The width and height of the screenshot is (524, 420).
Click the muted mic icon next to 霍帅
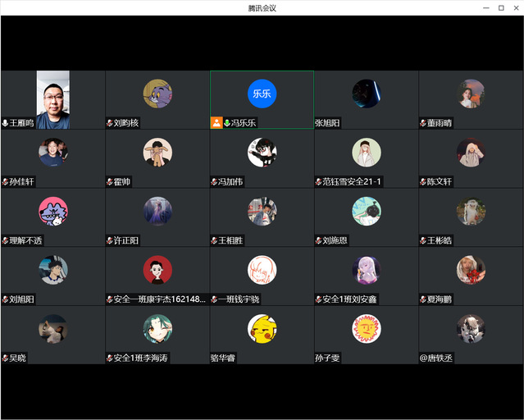[110, 182]
